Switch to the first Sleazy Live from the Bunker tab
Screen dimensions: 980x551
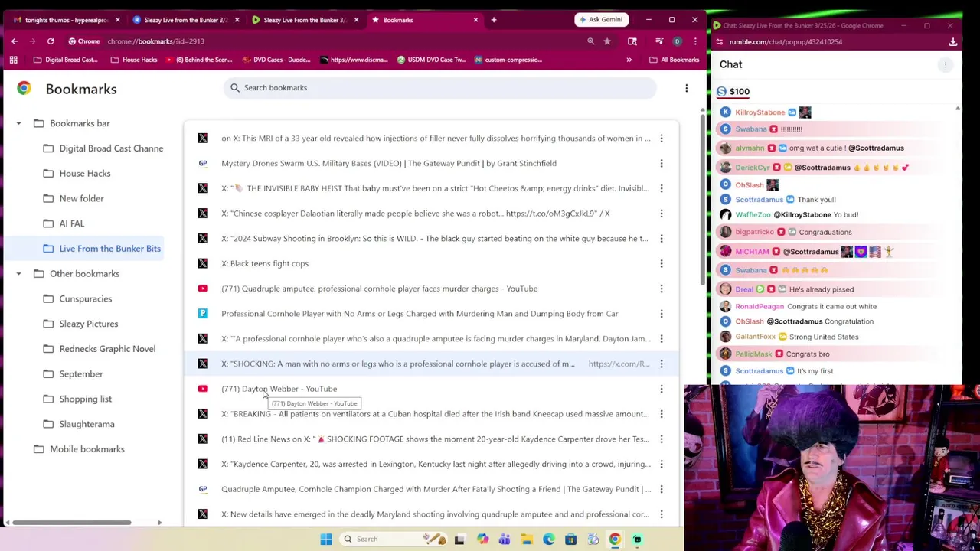(185, 20)
